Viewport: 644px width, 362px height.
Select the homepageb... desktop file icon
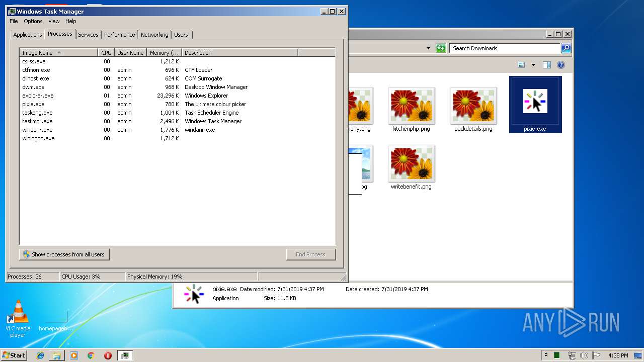tap(56, 320)
